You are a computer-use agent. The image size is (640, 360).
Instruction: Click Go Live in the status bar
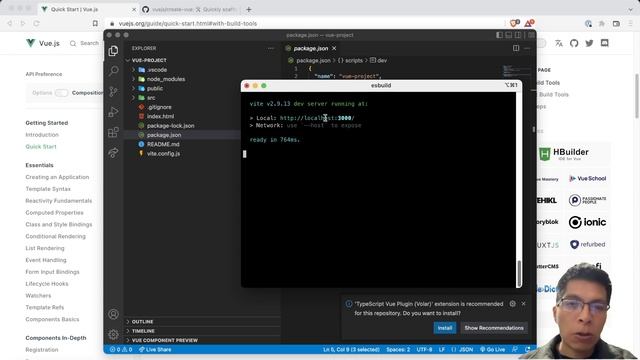[493, 349]
